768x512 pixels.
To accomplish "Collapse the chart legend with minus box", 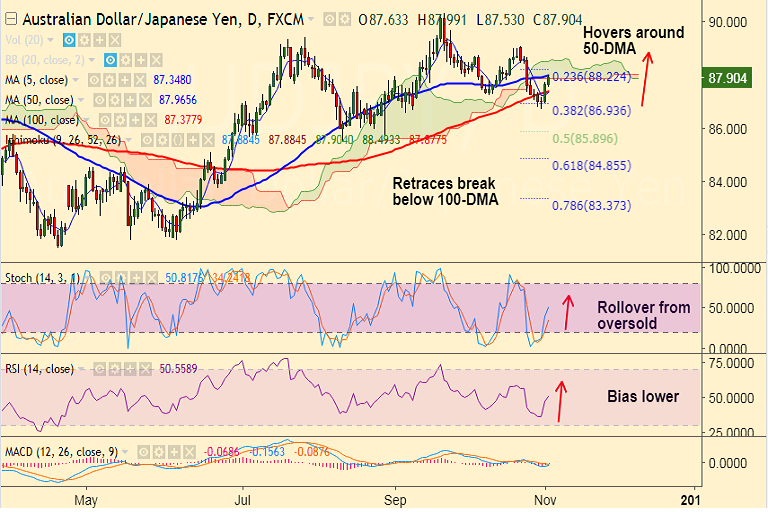I will (x=11, y=19).
